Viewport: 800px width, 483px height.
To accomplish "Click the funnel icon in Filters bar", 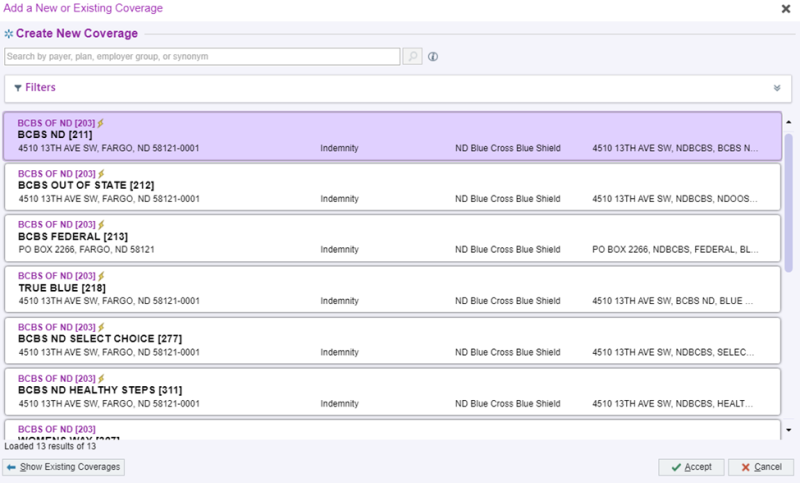I will tap(18, 88).
